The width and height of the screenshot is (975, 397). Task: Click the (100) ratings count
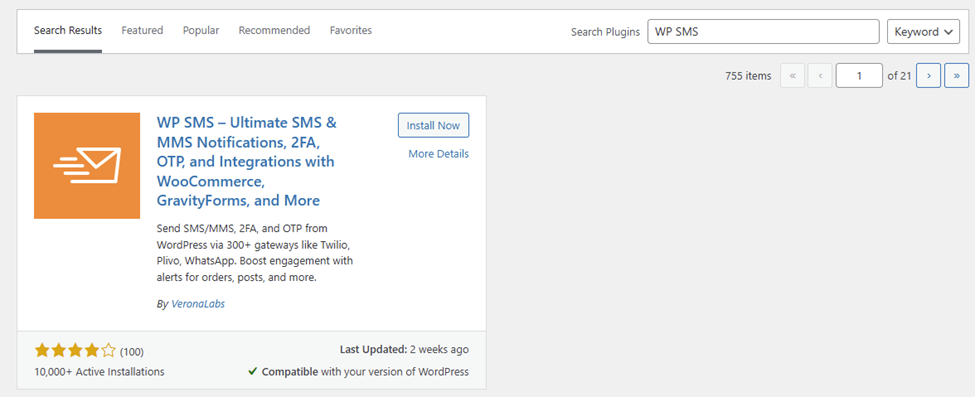[132, 352]
